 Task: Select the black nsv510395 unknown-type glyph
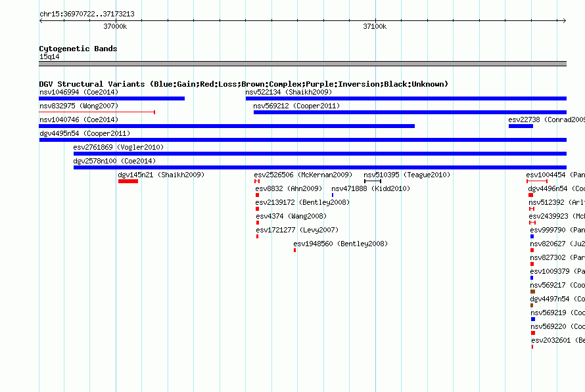373,181
